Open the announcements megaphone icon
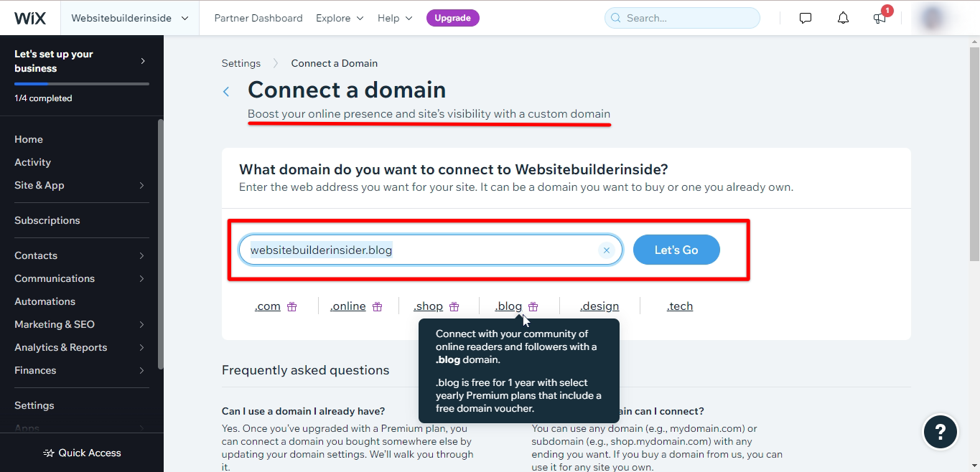Screen dimensions: 980x472 click(880, 18)
